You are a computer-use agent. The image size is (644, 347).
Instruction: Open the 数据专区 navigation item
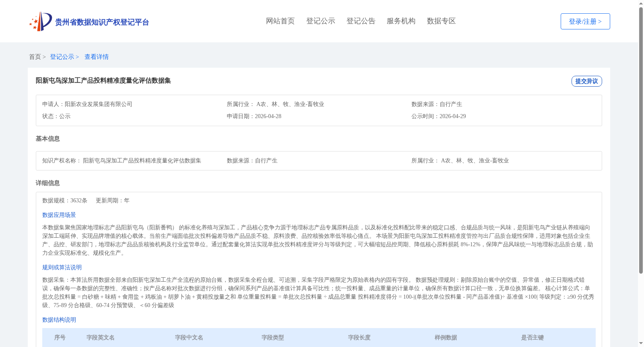coord(441,21)
